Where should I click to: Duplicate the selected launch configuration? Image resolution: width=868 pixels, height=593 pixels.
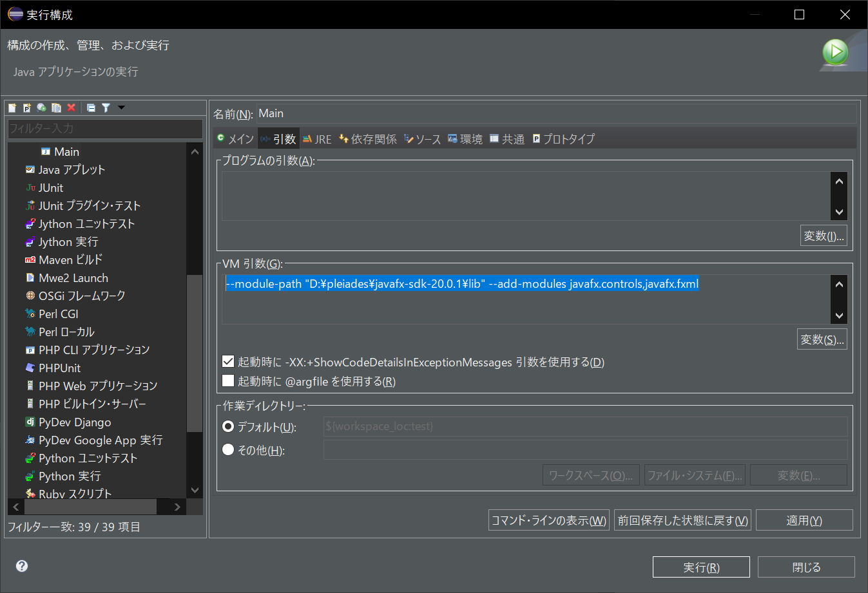coord(57,108)
